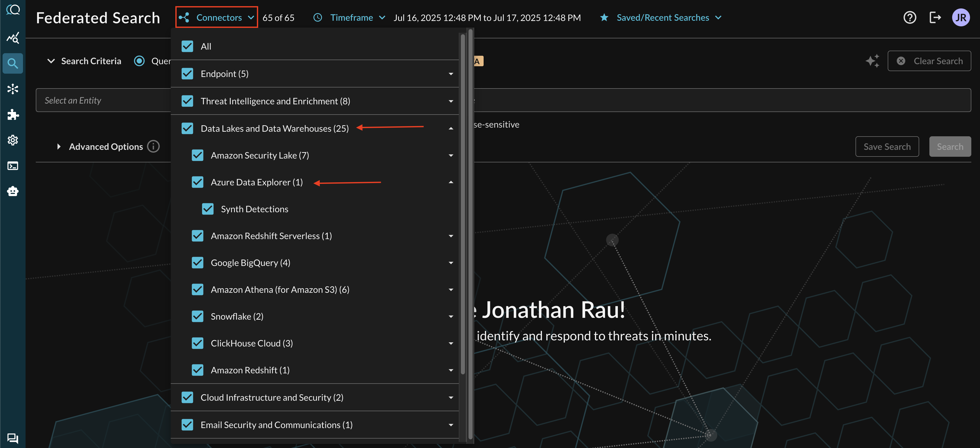Uncheck the Amazon Redshift (1) checkbox
This screenshot has height=448, width=980.
[197, 370]
